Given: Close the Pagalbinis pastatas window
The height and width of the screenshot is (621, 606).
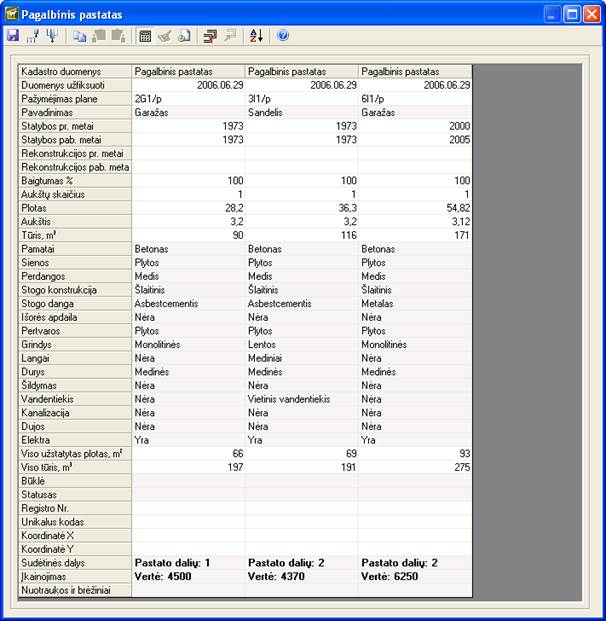Looking at the screenshot, I should click(x=592, y=14).
